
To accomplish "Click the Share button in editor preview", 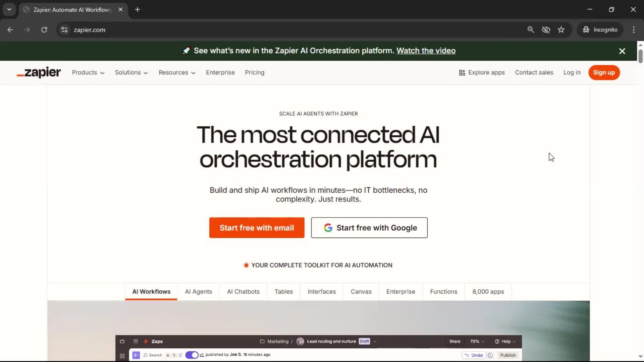I will coord(455,342).
